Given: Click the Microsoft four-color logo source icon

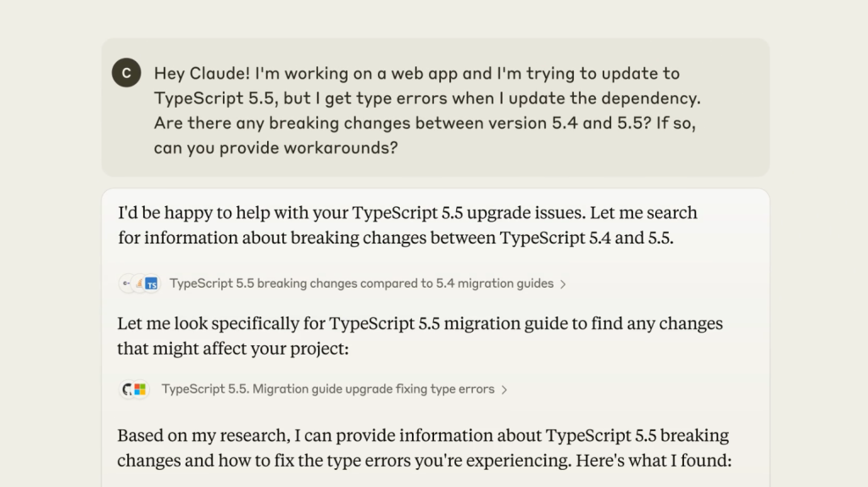Looking at the screenshot, I should point(140,389).
